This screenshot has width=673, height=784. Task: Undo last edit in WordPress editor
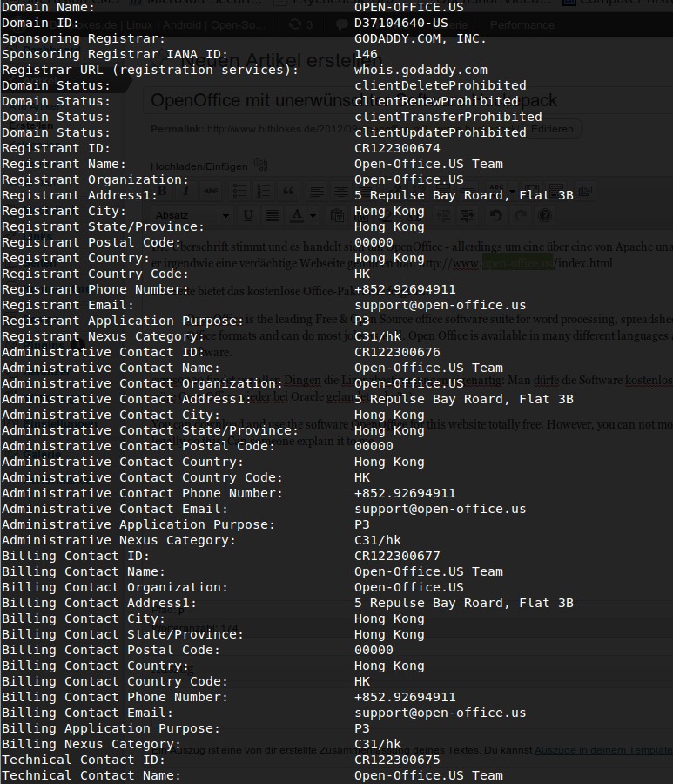(495, 215)
